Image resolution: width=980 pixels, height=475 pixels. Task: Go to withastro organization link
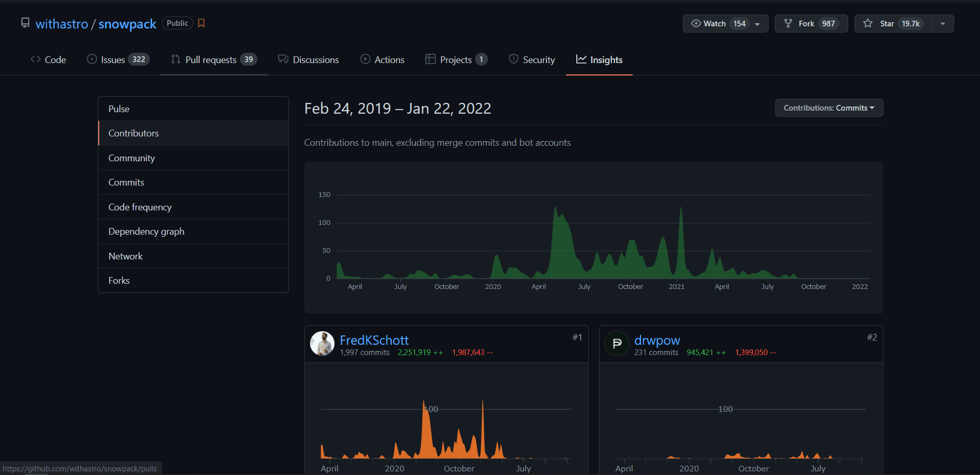(x=62, y=24)
